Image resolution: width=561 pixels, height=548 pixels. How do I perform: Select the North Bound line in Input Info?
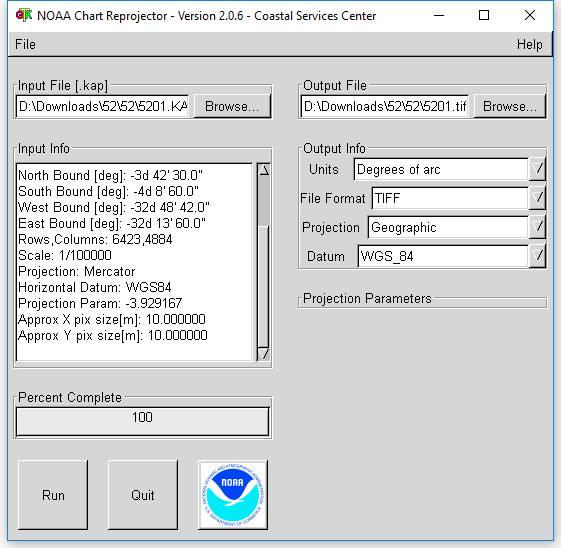pyautogui.click(x=110, y=175)
